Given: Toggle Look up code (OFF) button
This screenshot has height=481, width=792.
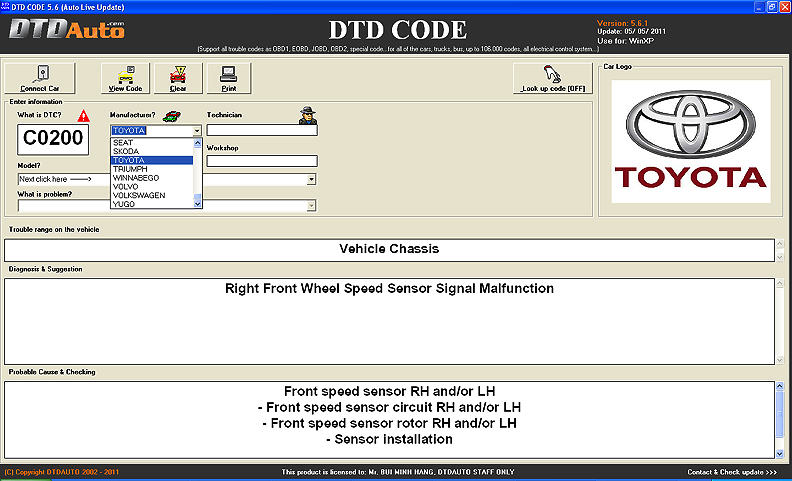Looking at the screenshot, I should coord(553,78).
